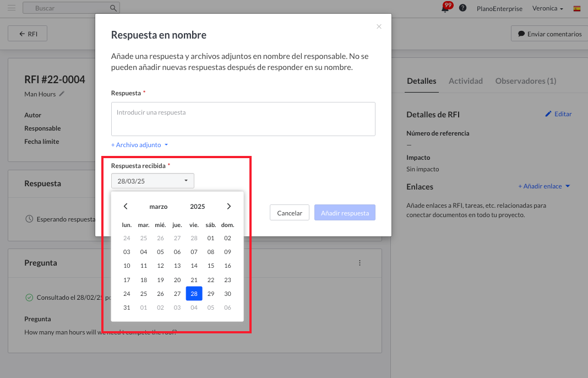Open the notifications bell

[445, 8]
